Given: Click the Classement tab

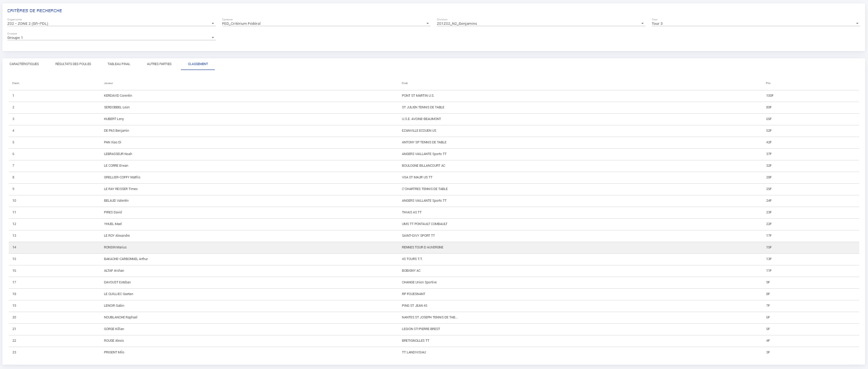Looking at the screenshot, I should click(198, 64).
